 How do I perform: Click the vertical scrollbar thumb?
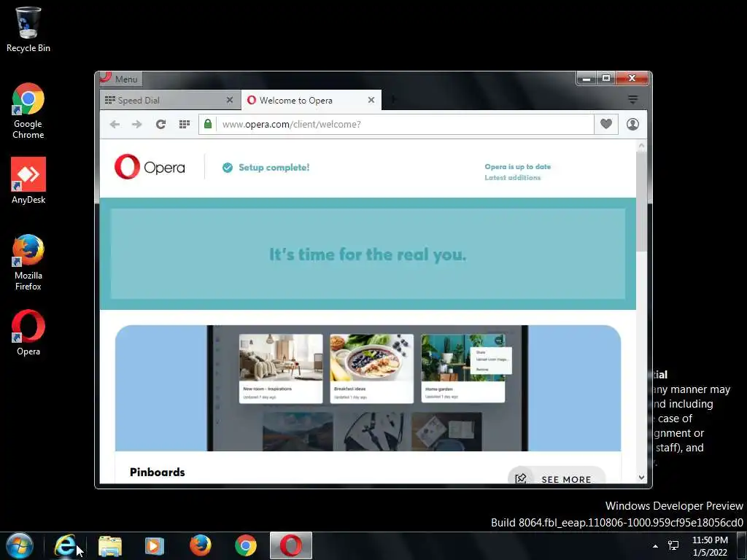pyautogui.click(x=642, y=201)
